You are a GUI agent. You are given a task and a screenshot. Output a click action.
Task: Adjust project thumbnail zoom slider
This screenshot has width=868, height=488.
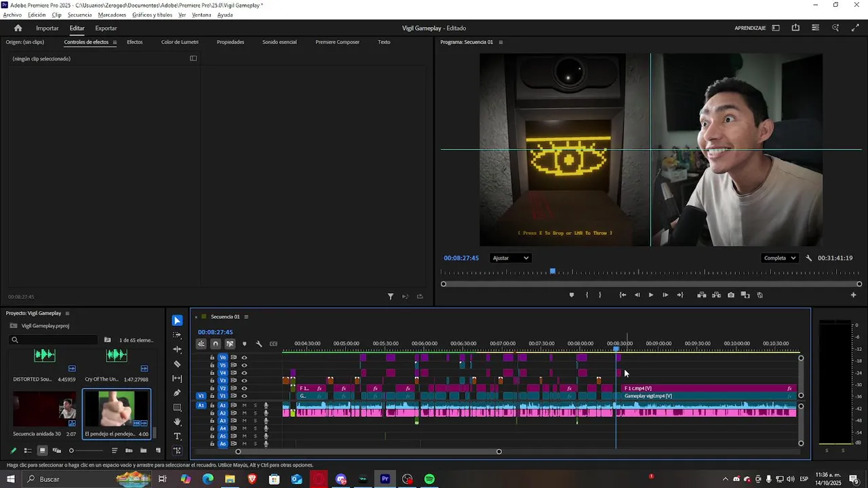pos(71,451)
